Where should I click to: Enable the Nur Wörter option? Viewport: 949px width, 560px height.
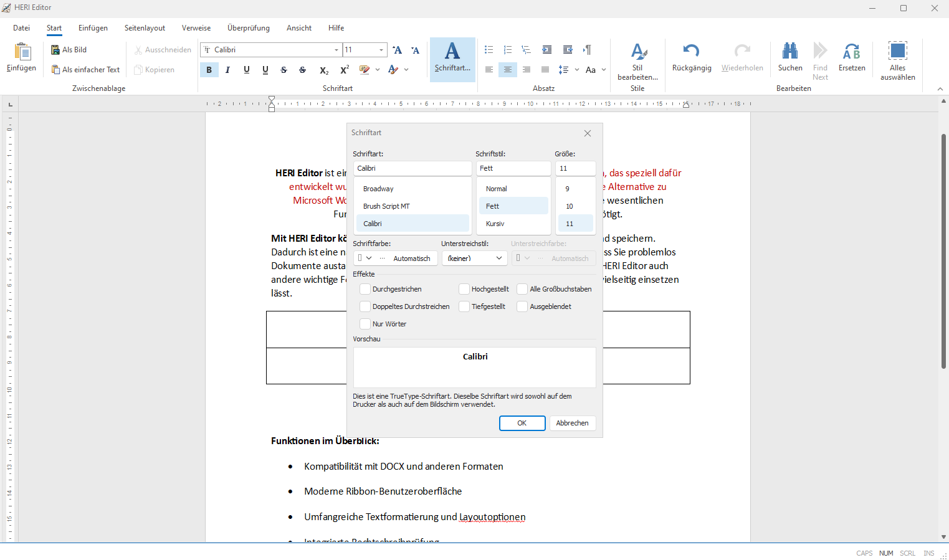click(365, 324)
